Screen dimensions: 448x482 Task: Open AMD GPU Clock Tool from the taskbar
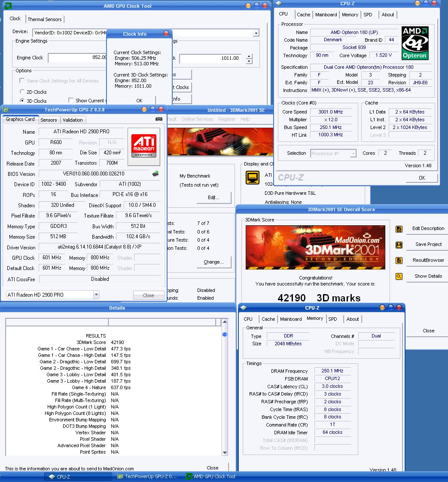pyautogui.click(x=211, y=476)
